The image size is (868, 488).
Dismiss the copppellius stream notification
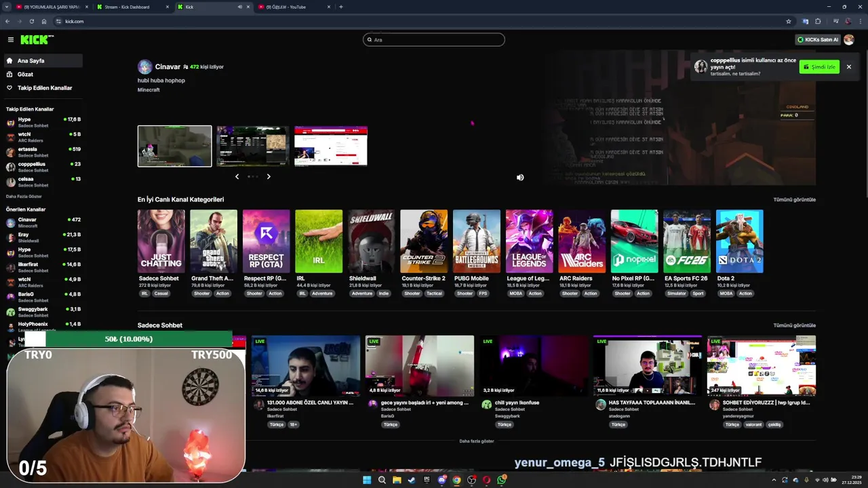click(848, 67)
